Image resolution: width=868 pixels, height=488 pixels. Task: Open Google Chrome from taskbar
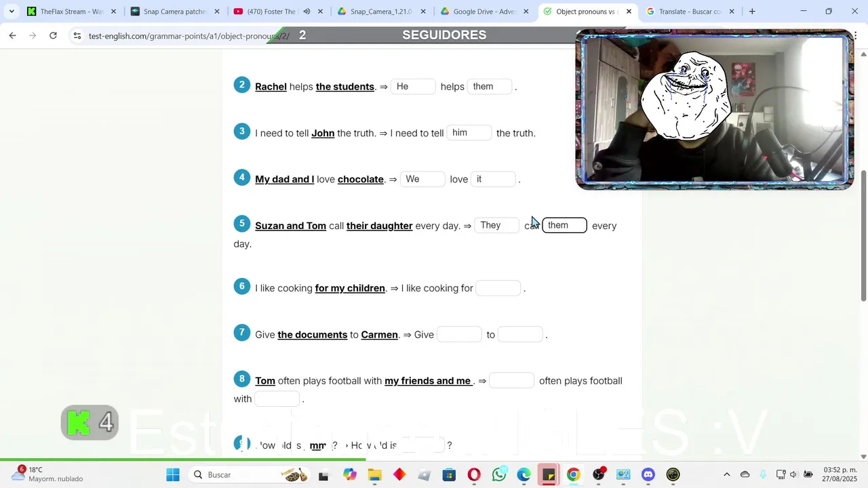point(574,474)
